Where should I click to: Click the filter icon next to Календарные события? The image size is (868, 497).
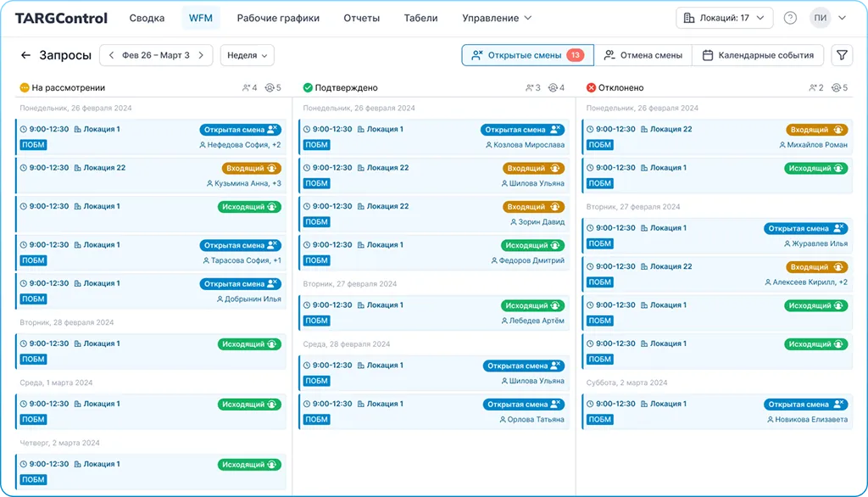click(843, 54)
